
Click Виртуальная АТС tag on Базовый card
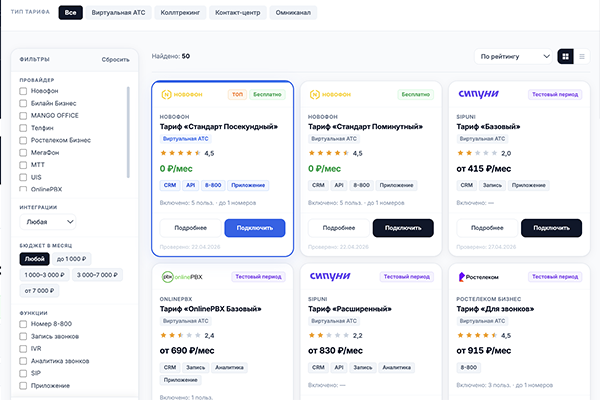point(482,139)
